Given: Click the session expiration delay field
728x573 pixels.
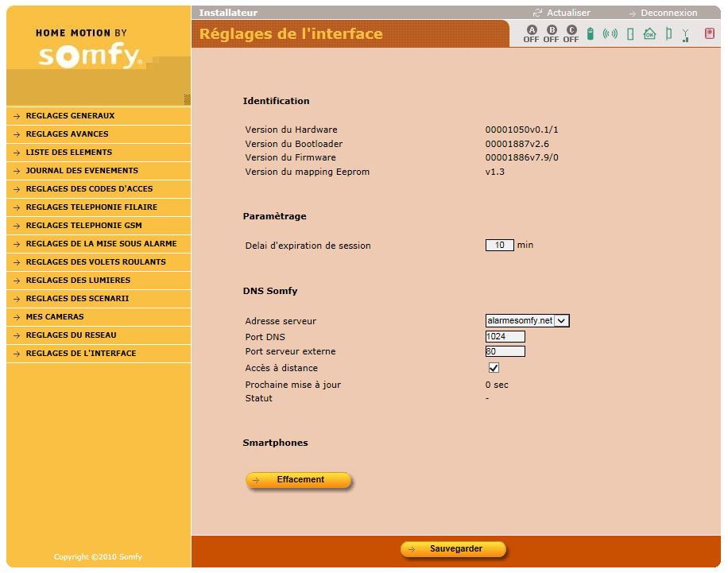Looking at the screenshot, I should 500,246.
